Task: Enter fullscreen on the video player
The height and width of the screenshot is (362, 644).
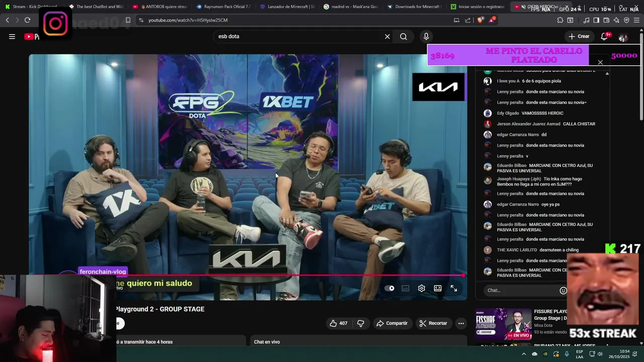Action: 454,288
